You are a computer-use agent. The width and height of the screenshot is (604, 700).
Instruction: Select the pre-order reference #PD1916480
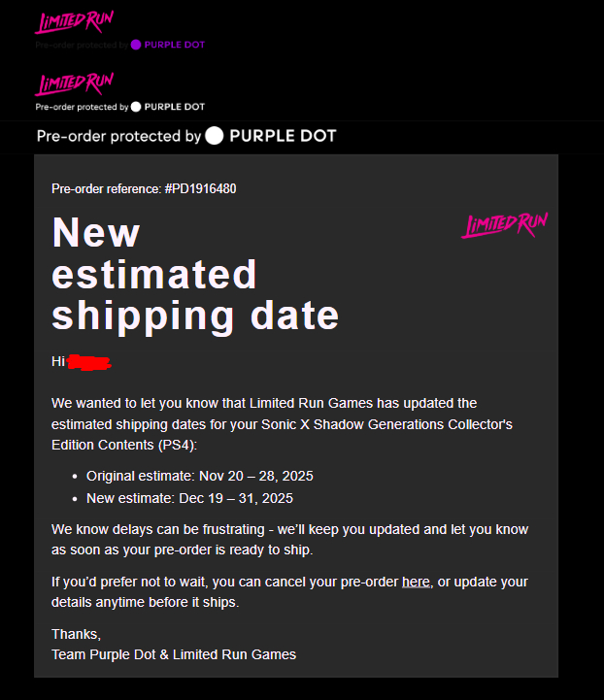199,188
